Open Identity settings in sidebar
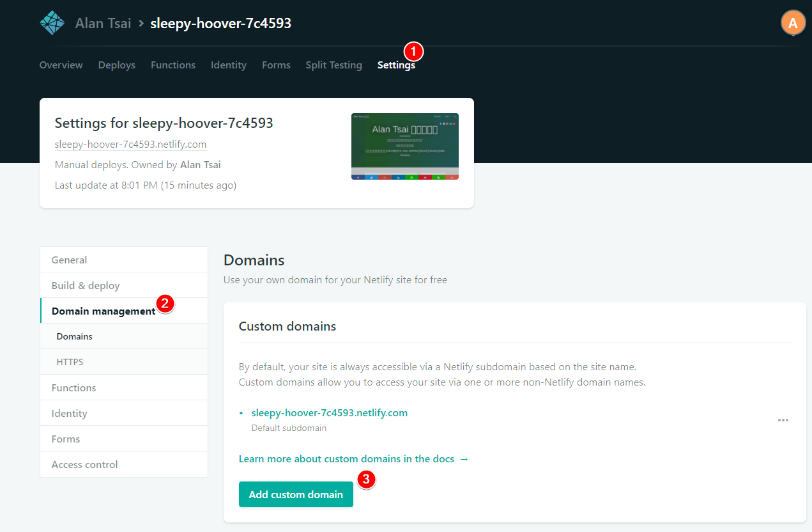Viewport: 812px width, 532px height. coord(124,413)
